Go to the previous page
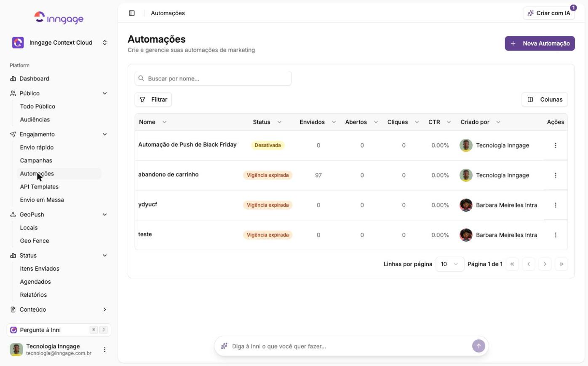Image resolution: width=588 pixels, height=366 pixels. (529, 264)
